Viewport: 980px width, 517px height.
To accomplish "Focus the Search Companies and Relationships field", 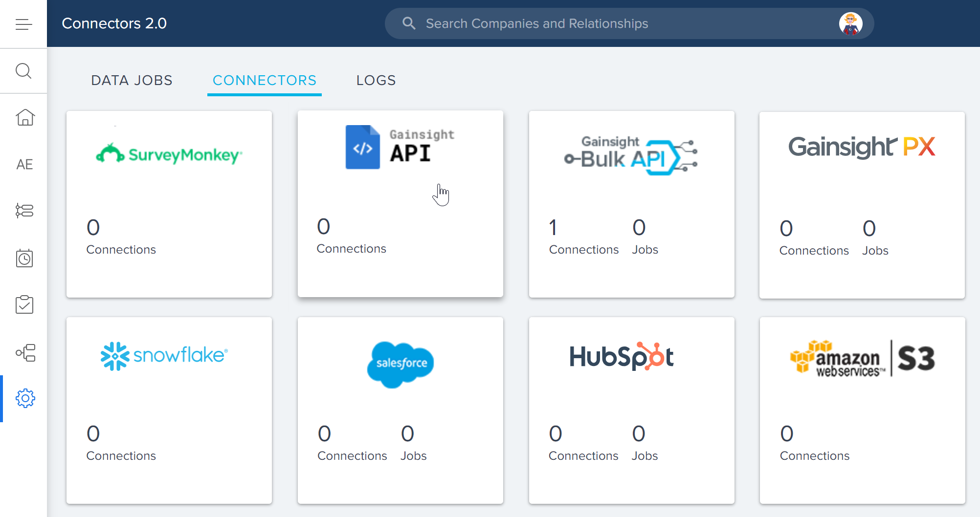I will 629,23.
